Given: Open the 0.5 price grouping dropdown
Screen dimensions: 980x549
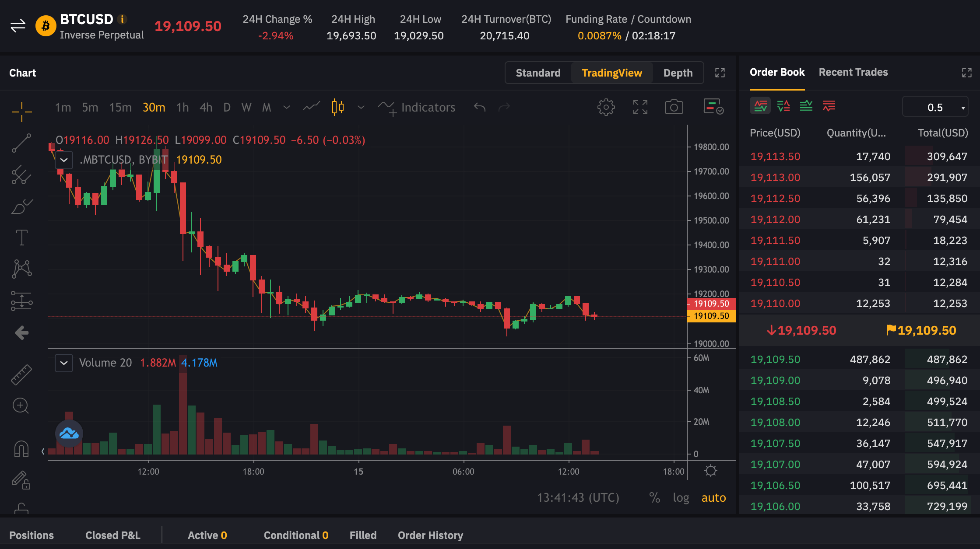Looking at the screenshot, I should pos(935,108).
